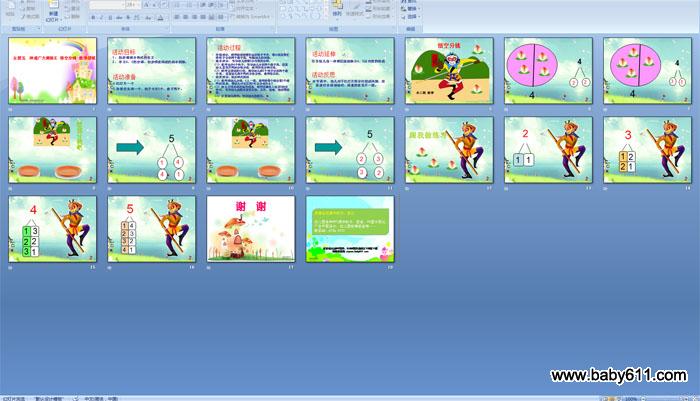Click the Justify alignment icon
The height and width of the screenshot is (401, 700).
pyautogui.click(x=203, y=17)
